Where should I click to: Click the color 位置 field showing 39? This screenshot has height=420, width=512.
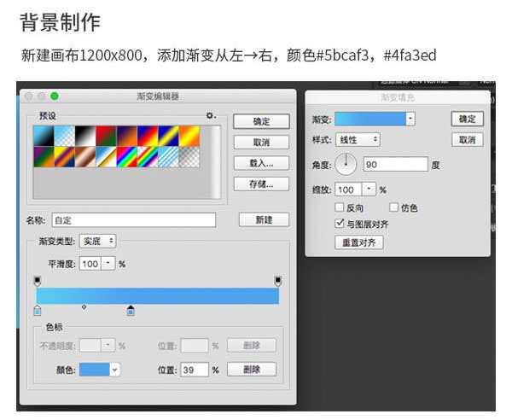tap(195, 370)
